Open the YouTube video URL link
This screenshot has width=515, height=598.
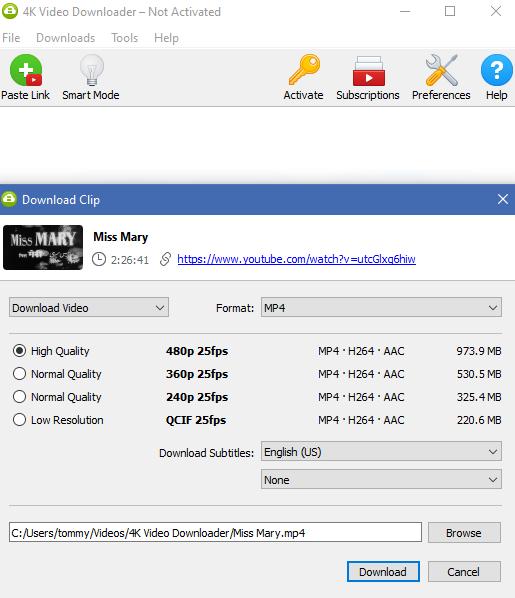click(x=296, y=259)
